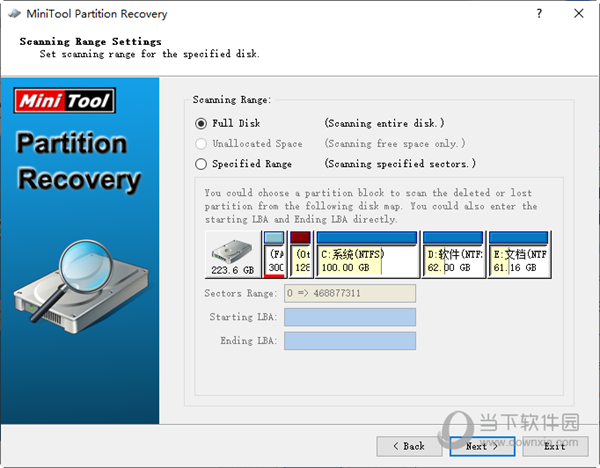Click the hard drive magnifier illustration
This screenshot has height=468, width=600.
click(x=81, y=287)
